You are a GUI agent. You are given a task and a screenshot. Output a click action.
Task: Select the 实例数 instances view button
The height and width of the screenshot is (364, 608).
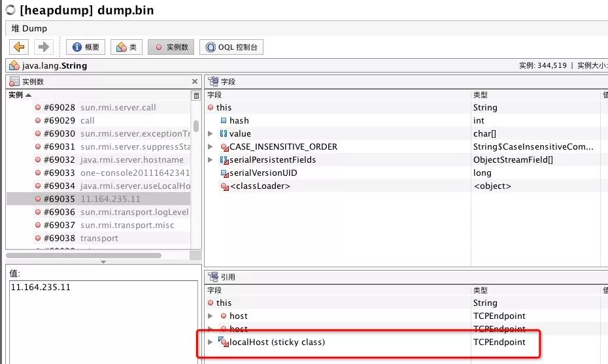pos(171,47)
